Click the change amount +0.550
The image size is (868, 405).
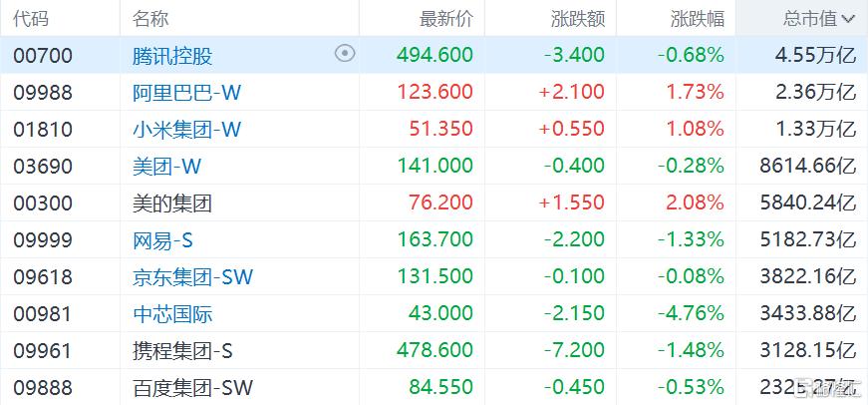coord(571,129)
